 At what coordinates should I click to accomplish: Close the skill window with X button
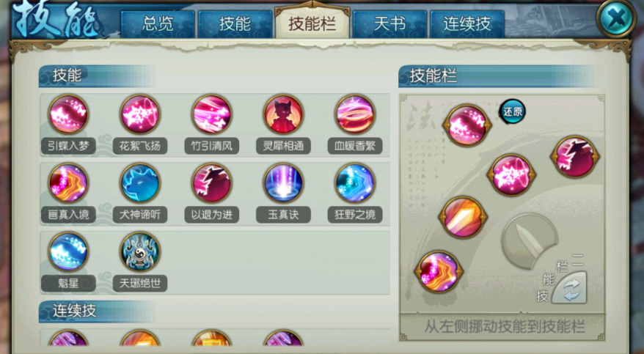[x=615, y=18]
